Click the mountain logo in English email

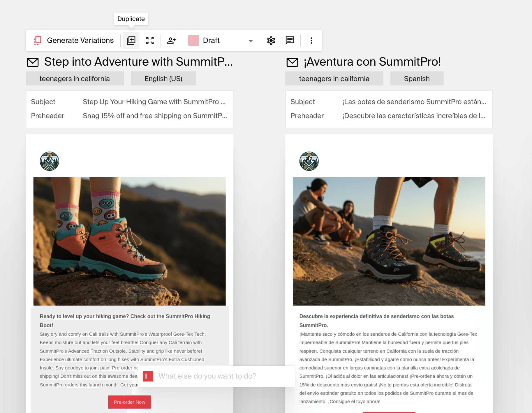click(x=50, y=161)
